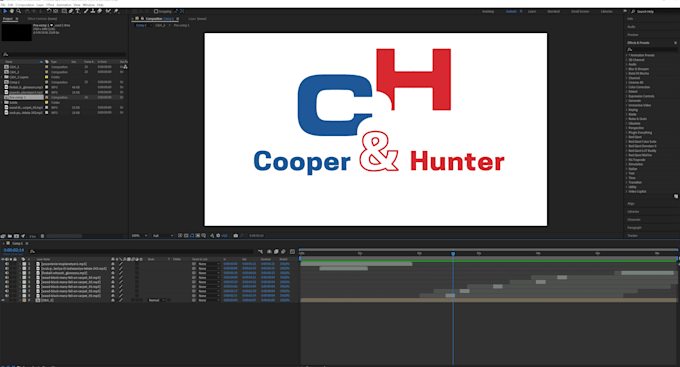Click the Project panel flowchart icon
Image resolution: width=680 pixels, height=367 pixels.
[125, 67]
